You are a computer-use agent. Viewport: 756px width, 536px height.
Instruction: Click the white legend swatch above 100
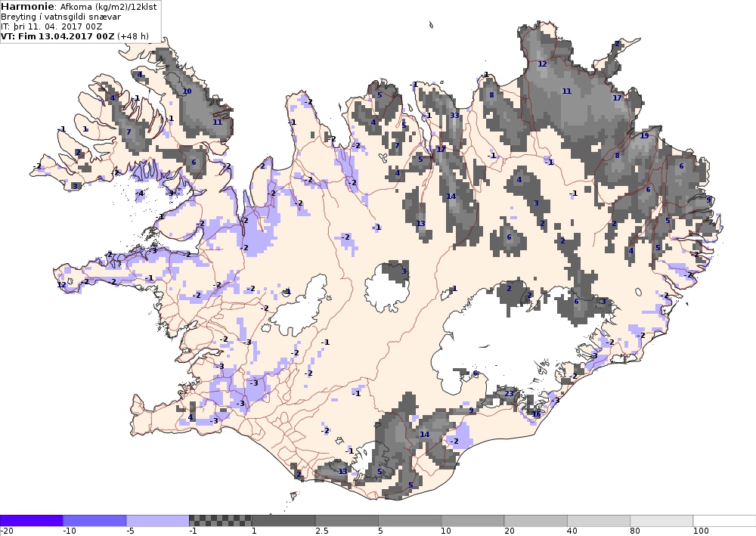pos(725,521)
